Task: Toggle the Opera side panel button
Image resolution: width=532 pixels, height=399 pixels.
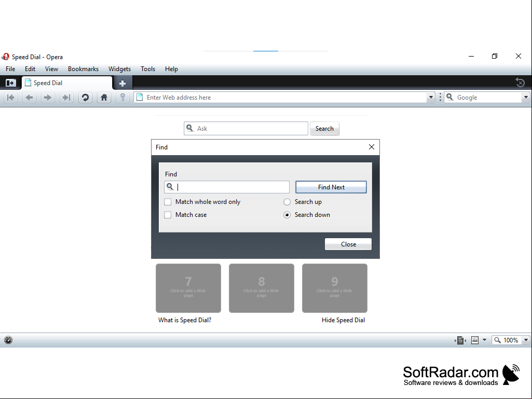Action: coord(10,83)
